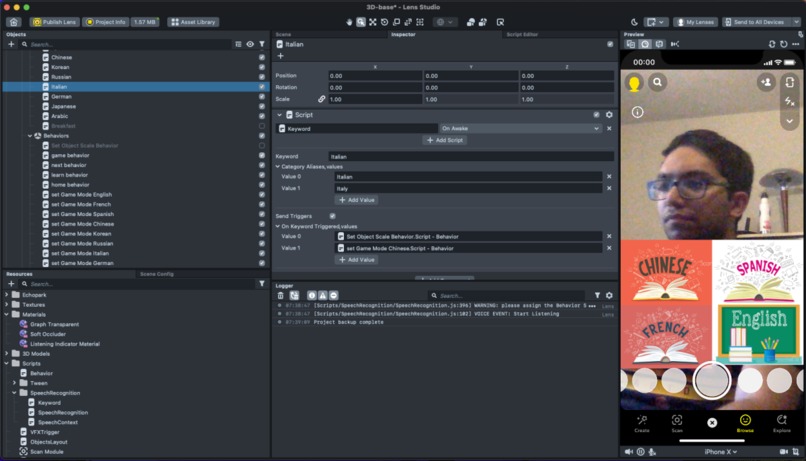The height and width of the screenshot is (461, 806).
Task: Open Script component settings gear
Action: 609,115
